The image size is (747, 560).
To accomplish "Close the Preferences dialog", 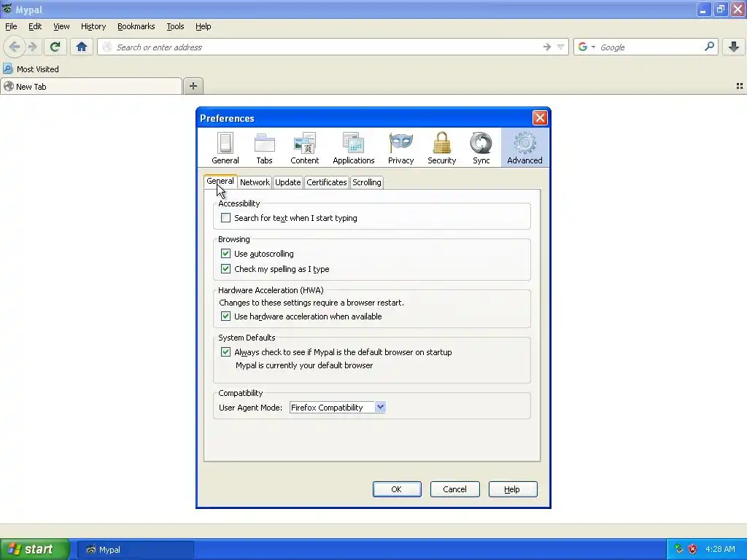I will pos(540,117).
